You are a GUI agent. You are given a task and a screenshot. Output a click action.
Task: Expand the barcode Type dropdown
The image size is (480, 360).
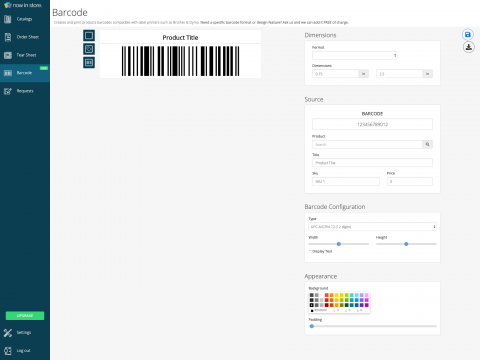click(372, 227)
